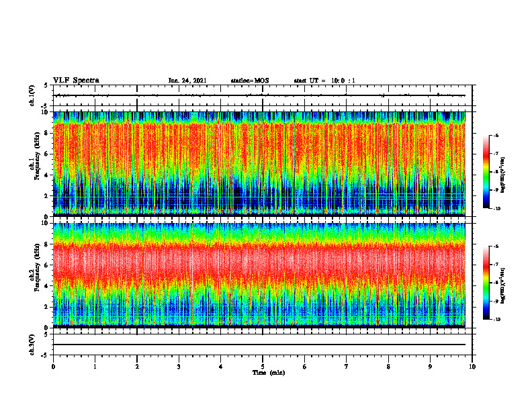Click the ch.1 voltage waveform trace

coord(259,95)
